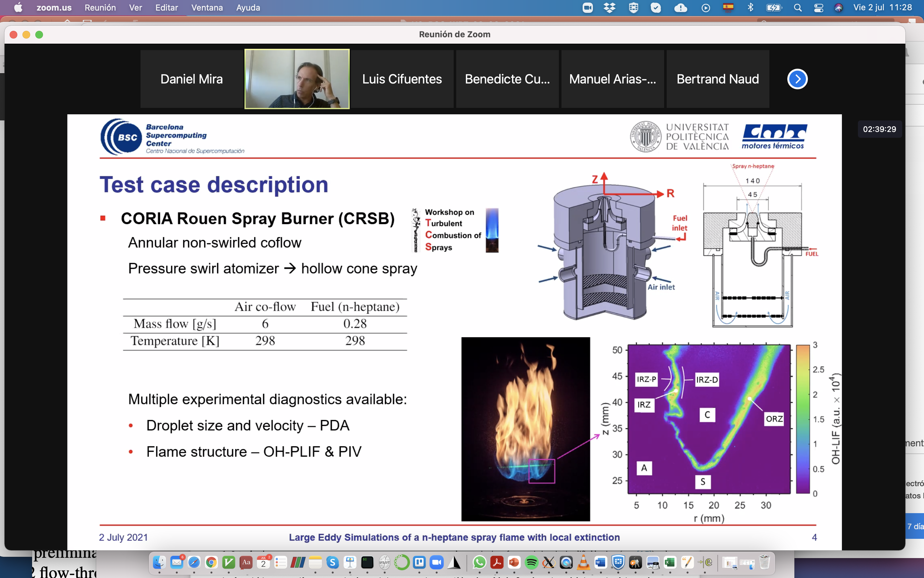Open LaTeXiT from the Dock
This screenshot has width=924, height=578.
click(x=384, y=562)
